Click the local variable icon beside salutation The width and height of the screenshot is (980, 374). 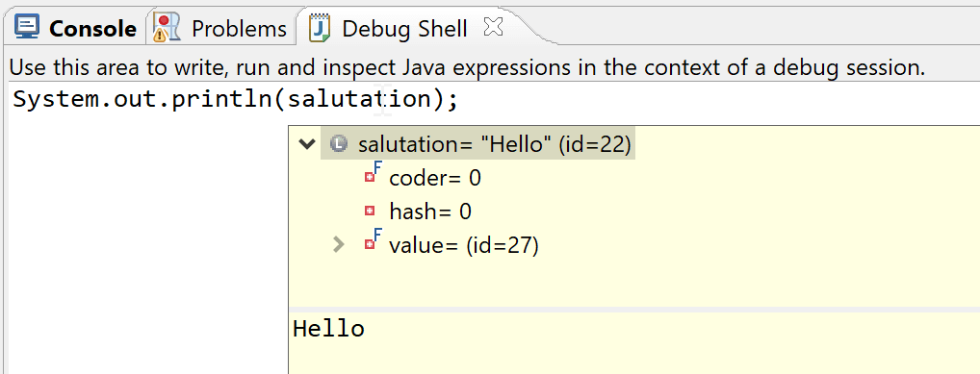coord(338,144)
